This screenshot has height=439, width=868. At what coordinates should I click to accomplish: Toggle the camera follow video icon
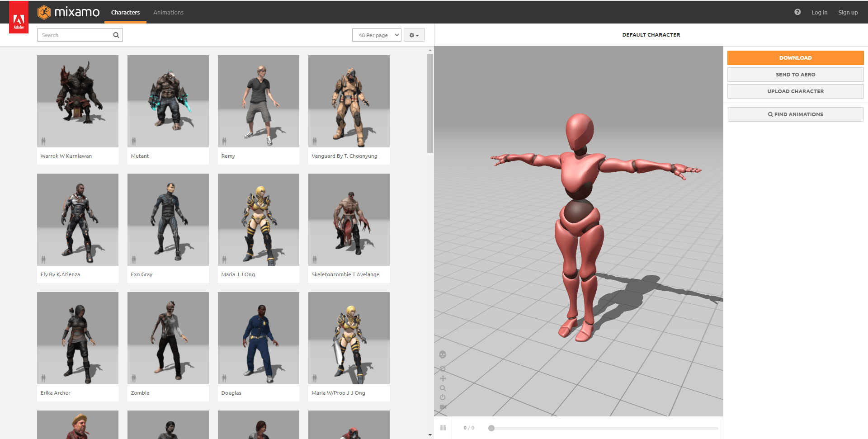tap(443, 407)
